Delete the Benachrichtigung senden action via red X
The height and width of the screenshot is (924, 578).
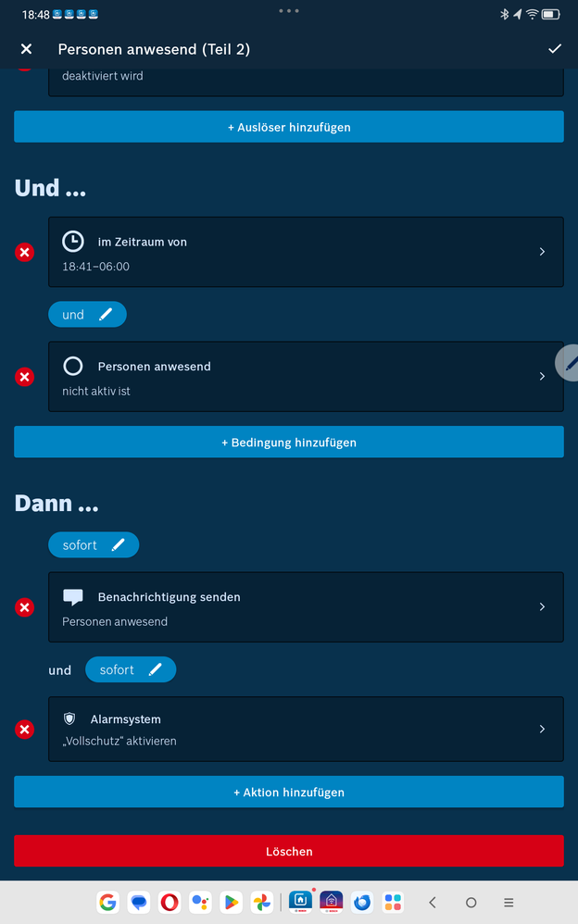coord(23,607)
